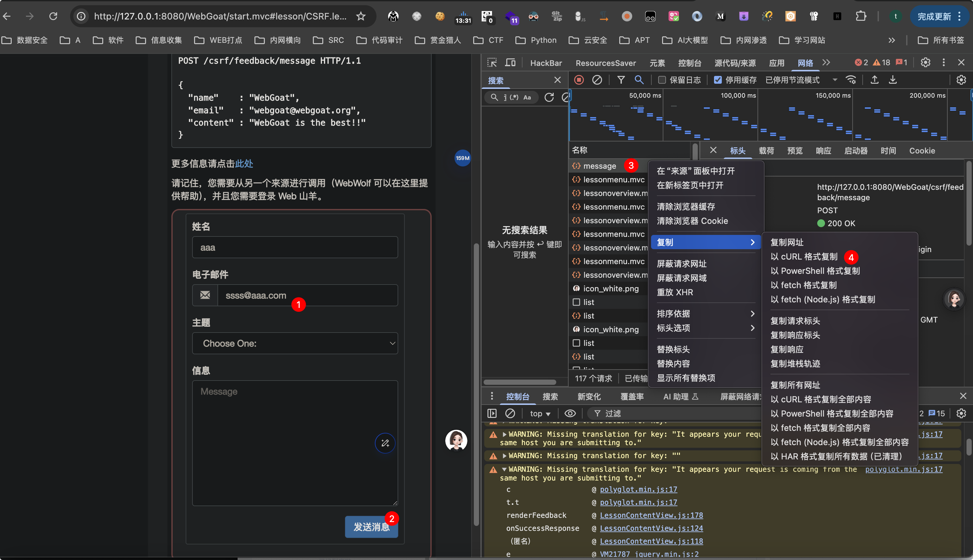Click the magic wand icon in message box
The height and width of the screenshot is (560, 973).
pos(385,443)
